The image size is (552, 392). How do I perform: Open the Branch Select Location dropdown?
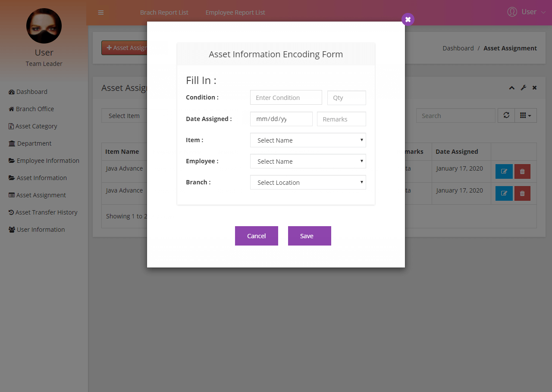[308, 182]
